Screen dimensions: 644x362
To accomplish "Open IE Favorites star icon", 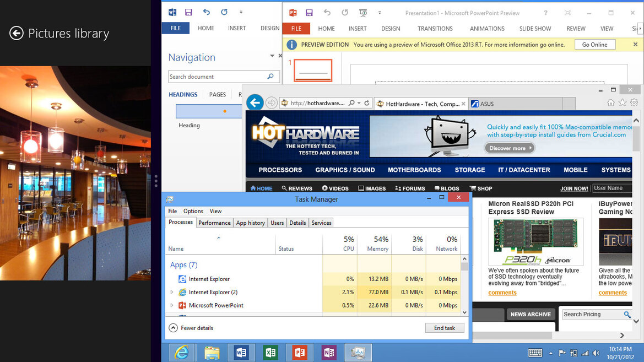I will pos(623,102).
